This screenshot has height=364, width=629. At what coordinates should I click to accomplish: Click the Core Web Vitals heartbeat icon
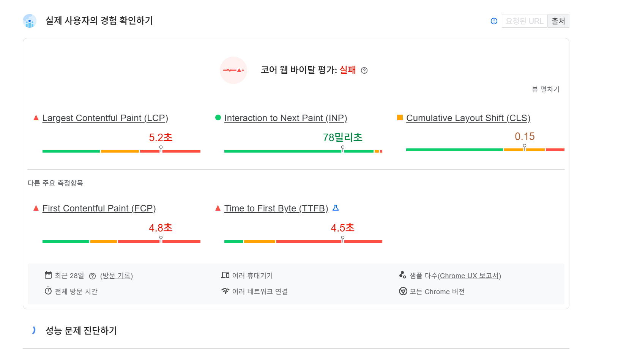pos(233,70)
